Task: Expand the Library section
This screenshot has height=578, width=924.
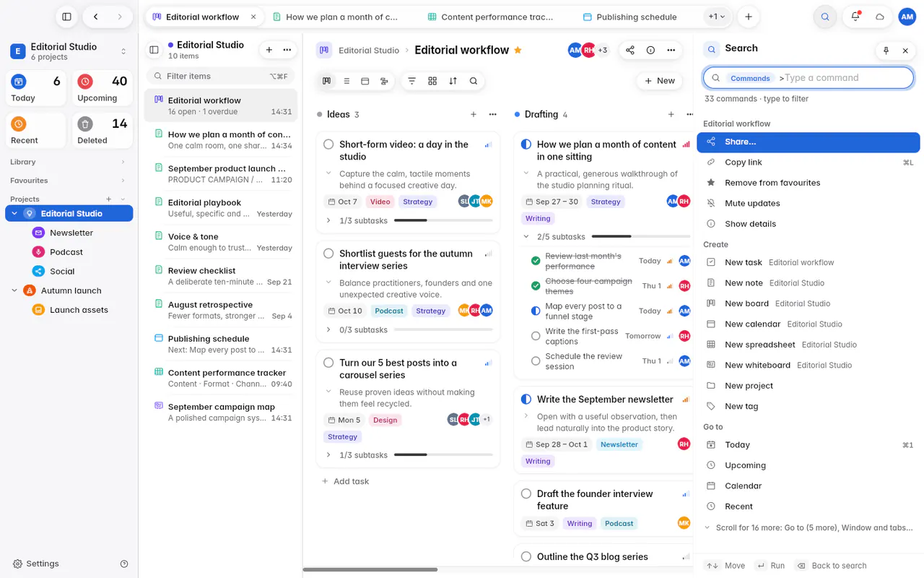Action: [x=69, y=162]
